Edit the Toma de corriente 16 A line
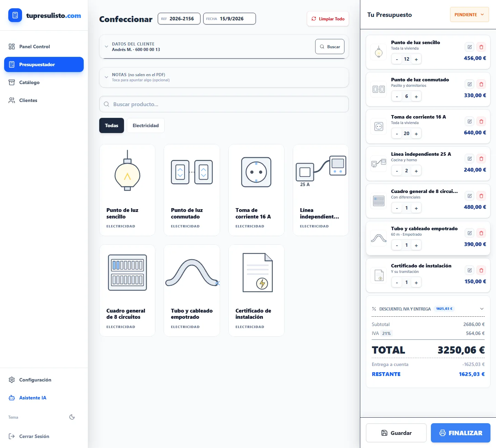The width and height of the screenshot is (496, 448). (x=469, y=121)
